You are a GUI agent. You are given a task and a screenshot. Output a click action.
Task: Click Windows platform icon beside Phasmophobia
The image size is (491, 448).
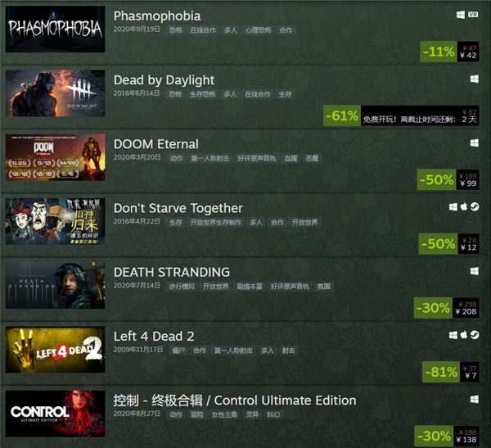click(461, 15)
